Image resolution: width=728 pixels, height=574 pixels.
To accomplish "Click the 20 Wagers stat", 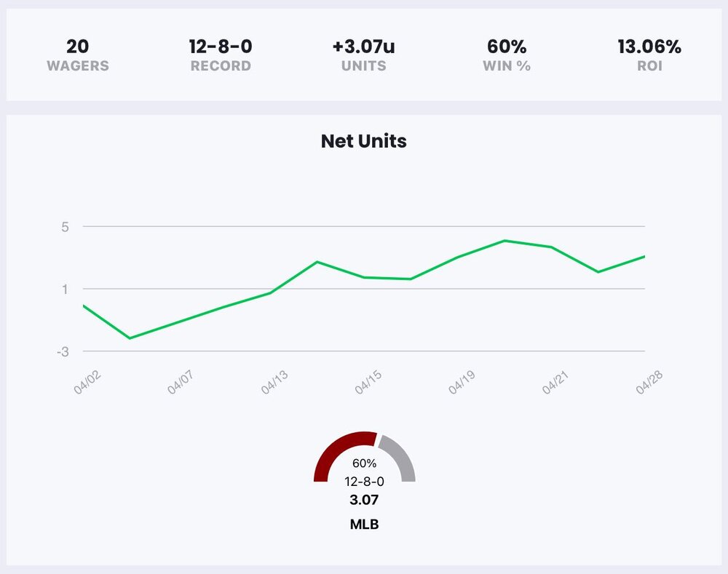I will [78, 55].
